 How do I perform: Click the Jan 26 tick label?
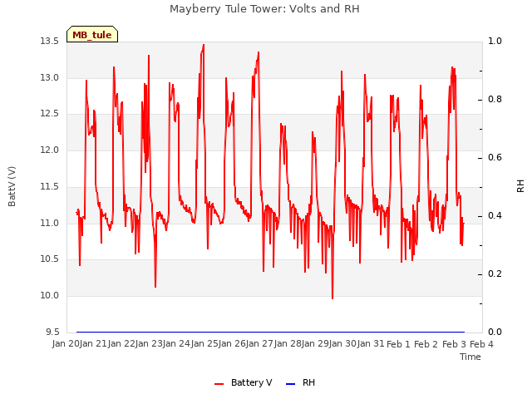[232, 344]
